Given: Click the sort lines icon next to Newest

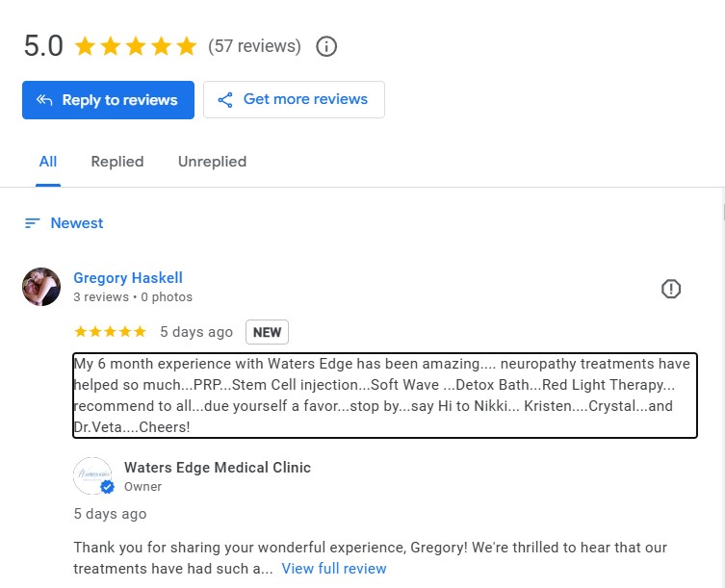Looking at the screenshot, I should (32, 223).
